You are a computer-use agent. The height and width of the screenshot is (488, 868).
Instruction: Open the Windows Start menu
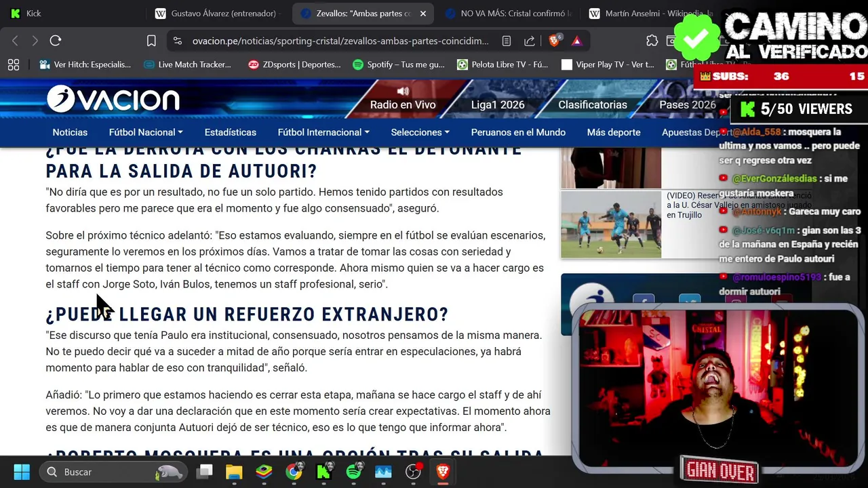[21, 472]
